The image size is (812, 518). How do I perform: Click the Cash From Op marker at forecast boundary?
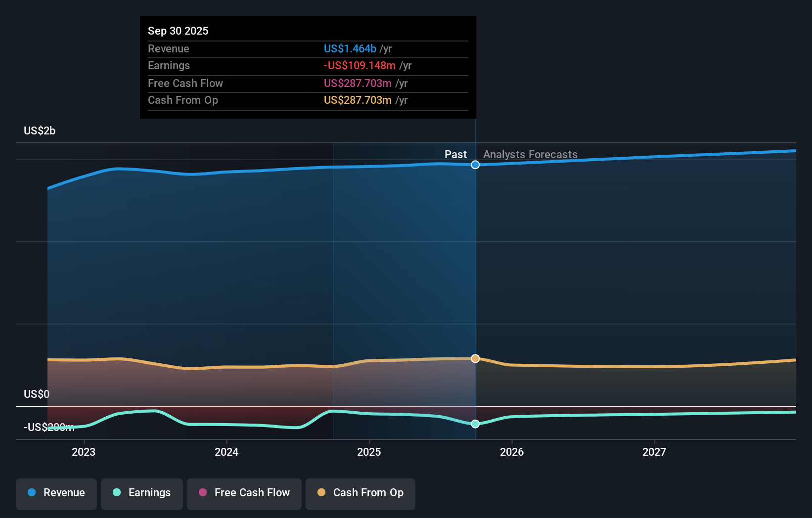pos(475,358)
